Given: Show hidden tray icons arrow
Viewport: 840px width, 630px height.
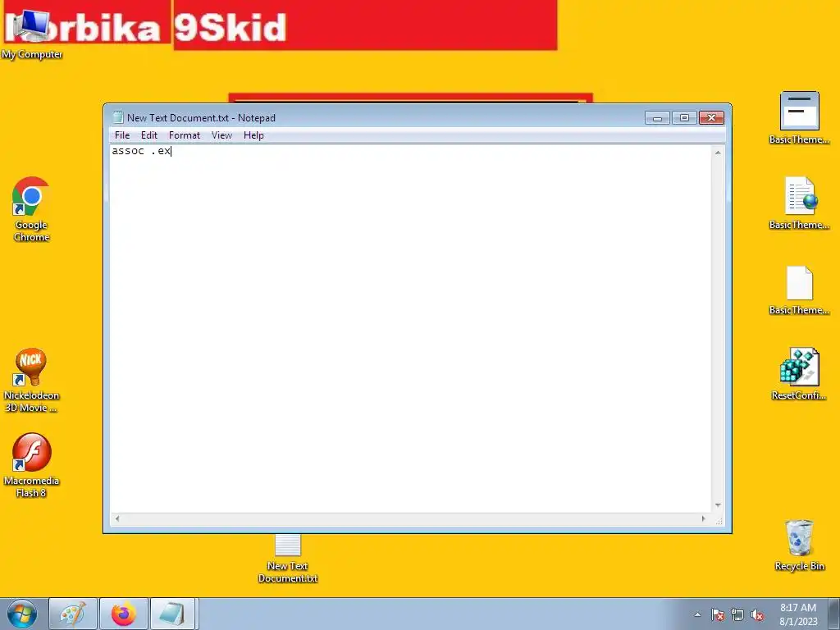Looking at the screenshot, I should tap(697, 614).
